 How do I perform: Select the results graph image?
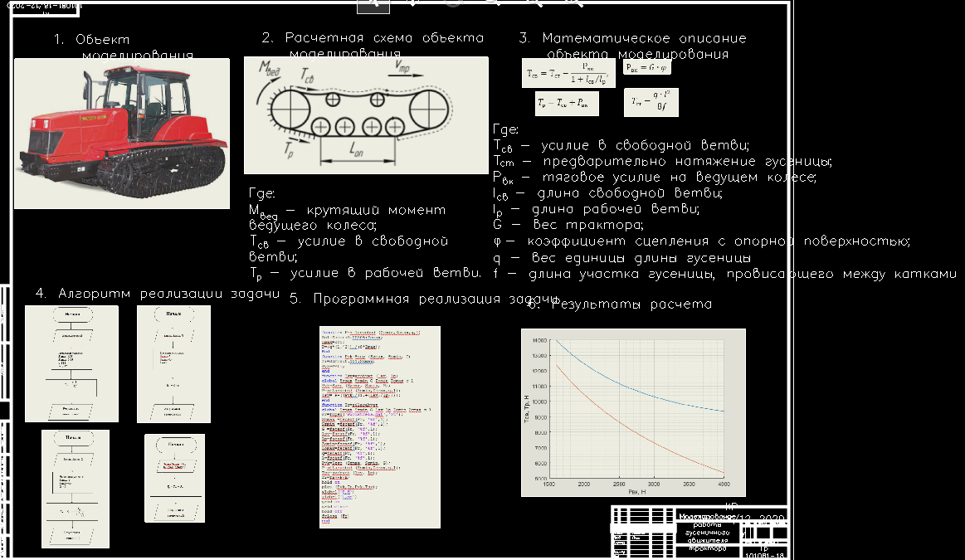point(633,412)
